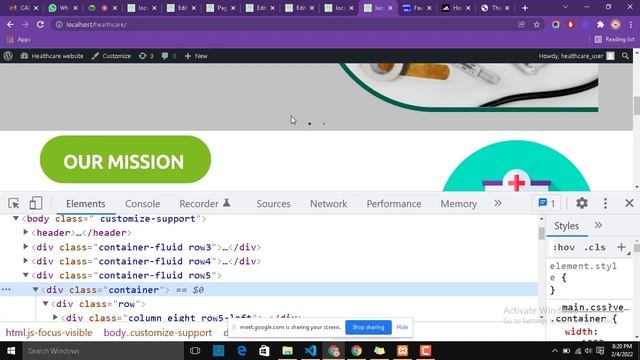Screen dimensions: 640x360
Task: Activate the DevTools inspect element picker
Action: point(13,203)
